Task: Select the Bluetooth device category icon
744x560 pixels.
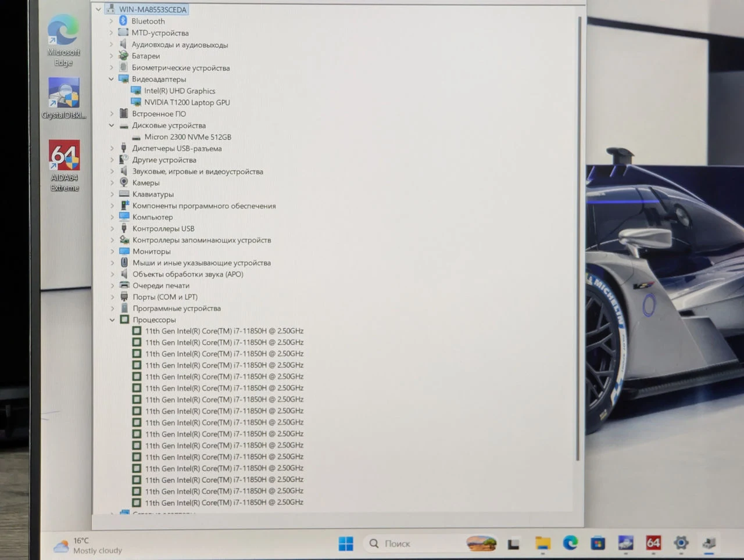Action: pyautogui.click(x=123, y=21)
